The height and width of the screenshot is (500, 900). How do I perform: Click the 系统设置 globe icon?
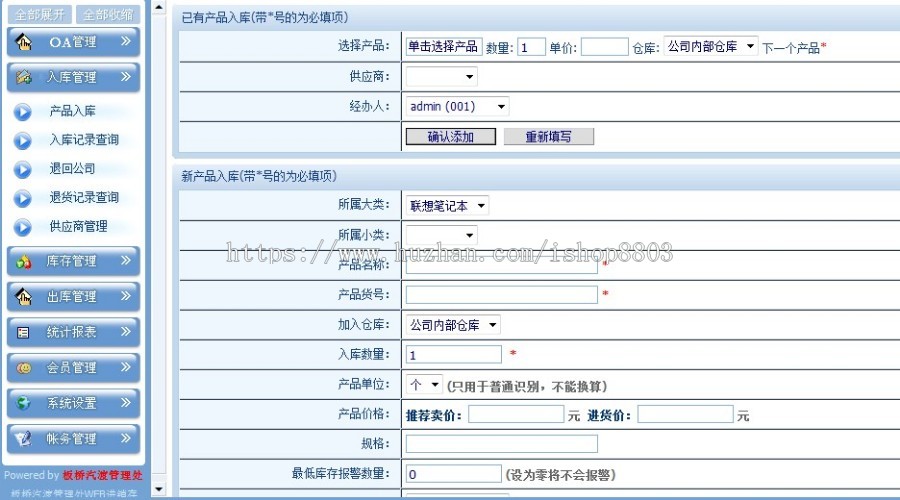coord(24,403)
